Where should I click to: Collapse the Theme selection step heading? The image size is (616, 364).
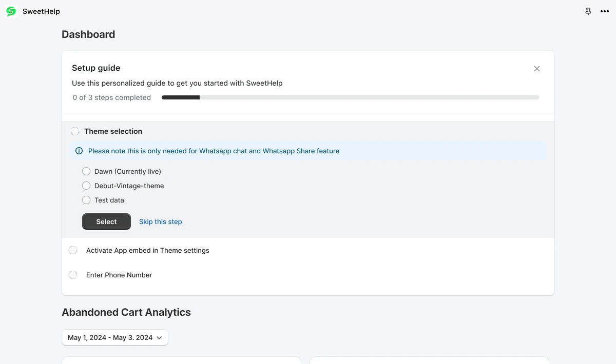(113, 131)
